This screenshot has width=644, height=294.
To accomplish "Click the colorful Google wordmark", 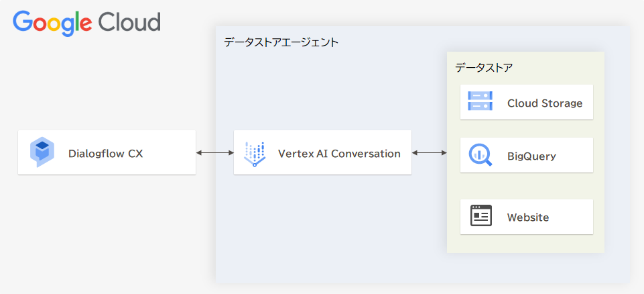I will click(52, 22).
